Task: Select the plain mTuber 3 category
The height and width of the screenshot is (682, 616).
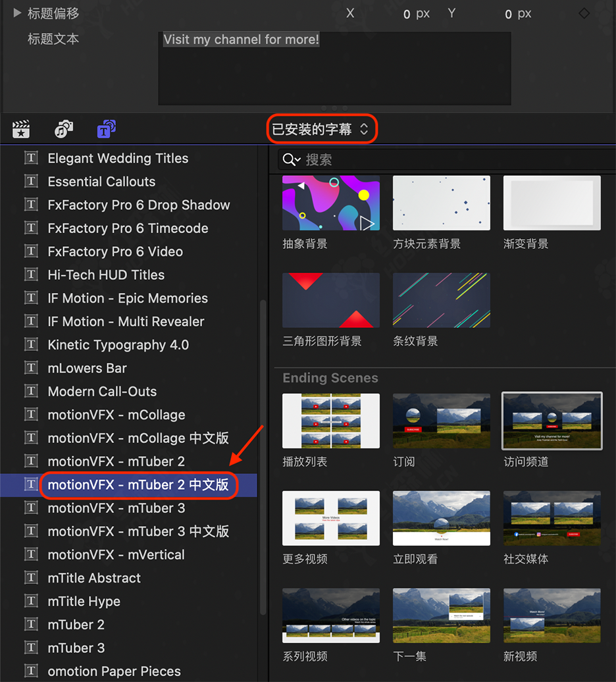Action: tap(76, 648)
